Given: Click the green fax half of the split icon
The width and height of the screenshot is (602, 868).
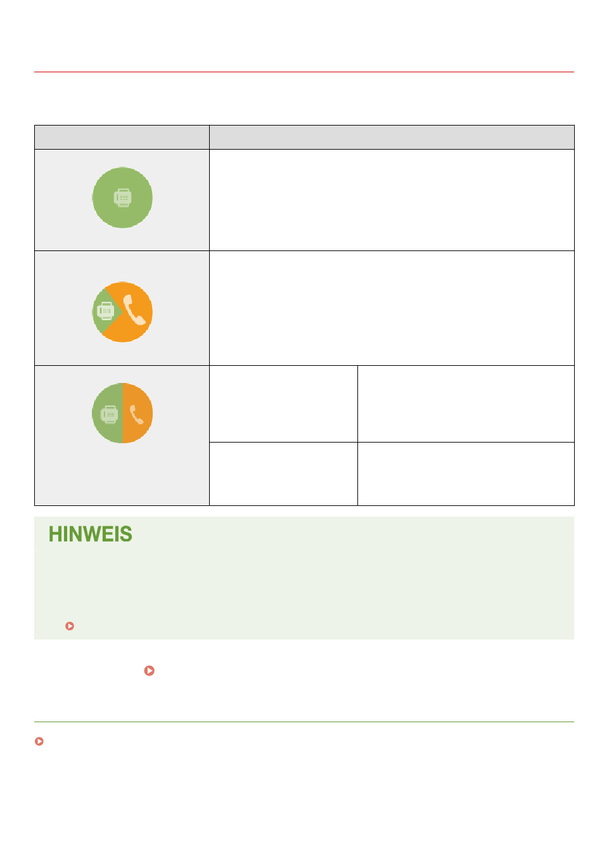Looking at the screenshot, I should [108, 413].
